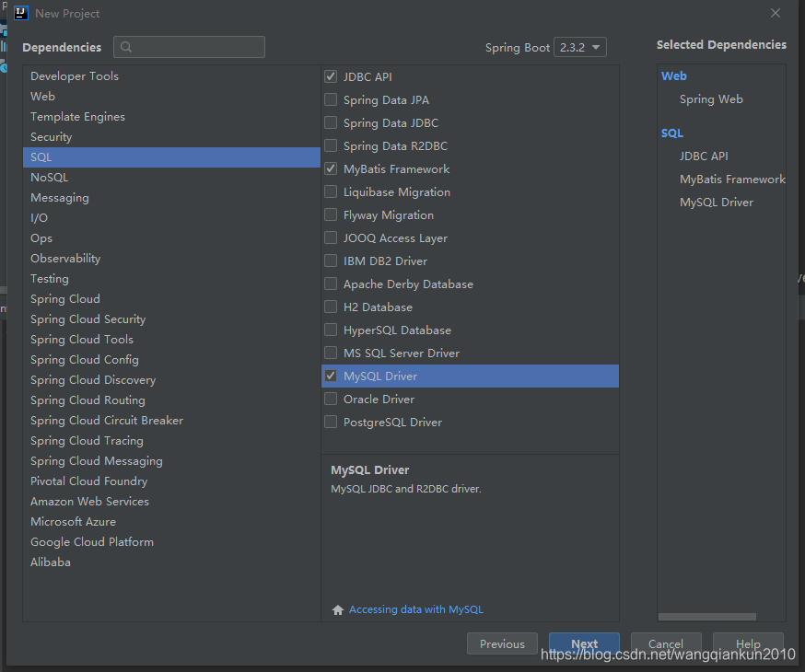The width and height of the screenshot is (805, 672).
Task: Choose the Spring Cloud Config category
Action: click(x=171, y=360)
